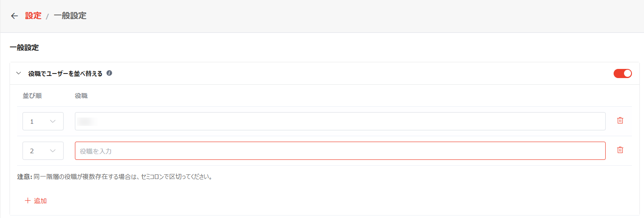644x218 pixels.
Task: Focus the 役職を入力 input field
Action: tap(340, 151)
